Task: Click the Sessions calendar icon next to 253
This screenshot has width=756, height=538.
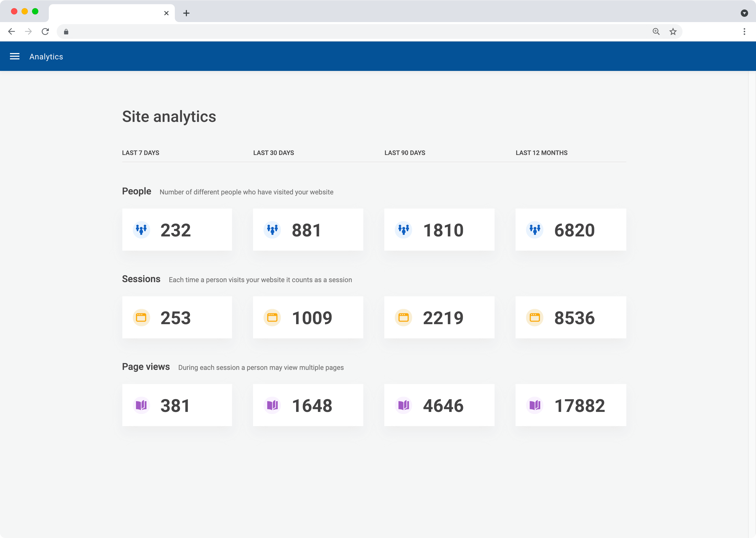Action: point(141,317)
